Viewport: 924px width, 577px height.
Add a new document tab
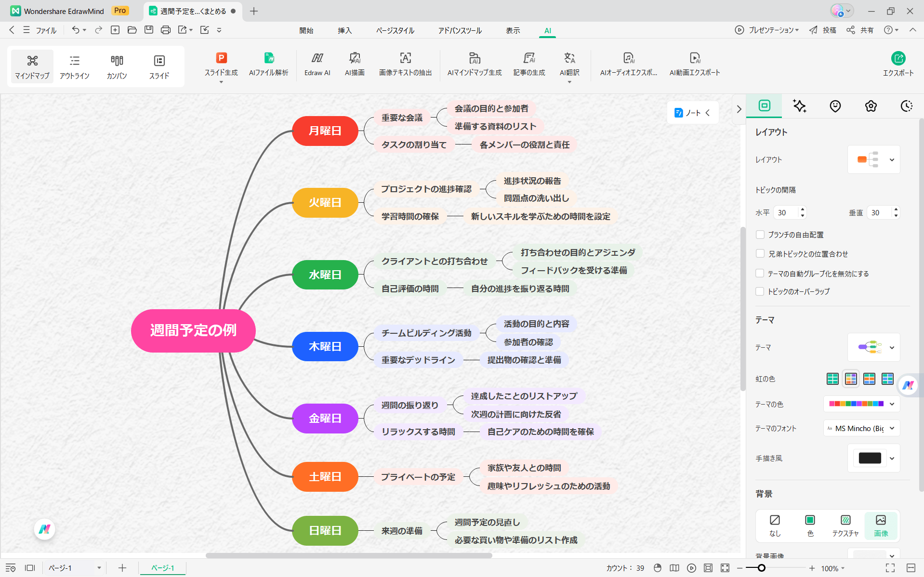(254, 11)
